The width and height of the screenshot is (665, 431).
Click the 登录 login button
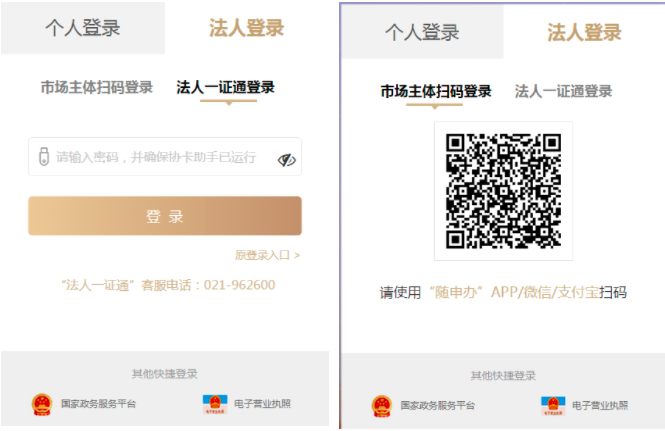(165, 216)
